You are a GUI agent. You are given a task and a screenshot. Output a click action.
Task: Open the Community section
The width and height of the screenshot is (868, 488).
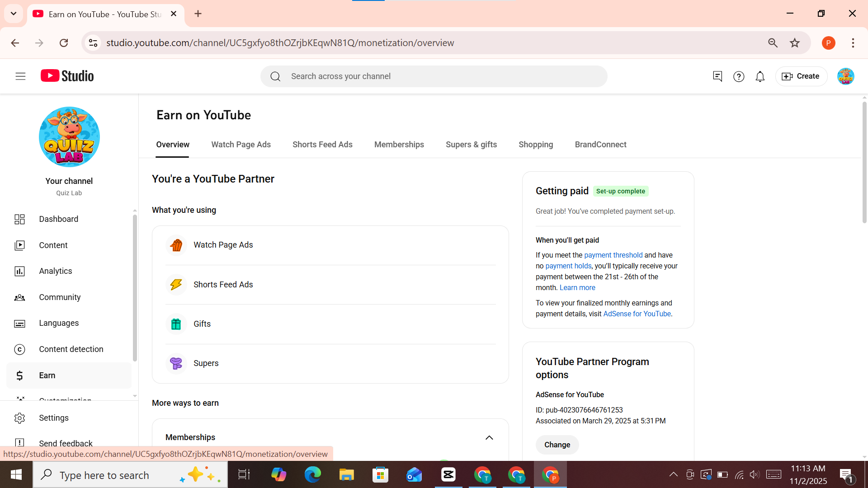pos(60,297)
